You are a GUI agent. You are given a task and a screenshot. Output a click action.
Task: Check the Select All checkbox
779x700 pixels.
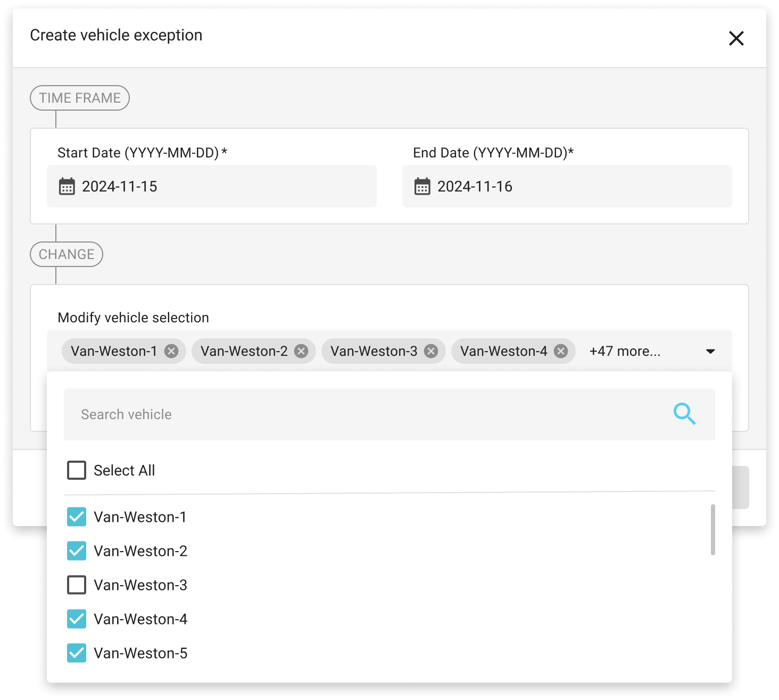tap(77, 470)
